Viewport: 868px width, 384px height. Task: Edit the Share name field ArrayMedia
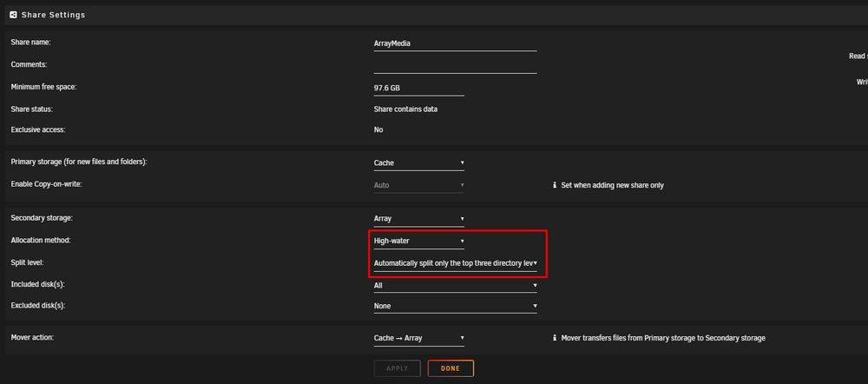[455, 43]
